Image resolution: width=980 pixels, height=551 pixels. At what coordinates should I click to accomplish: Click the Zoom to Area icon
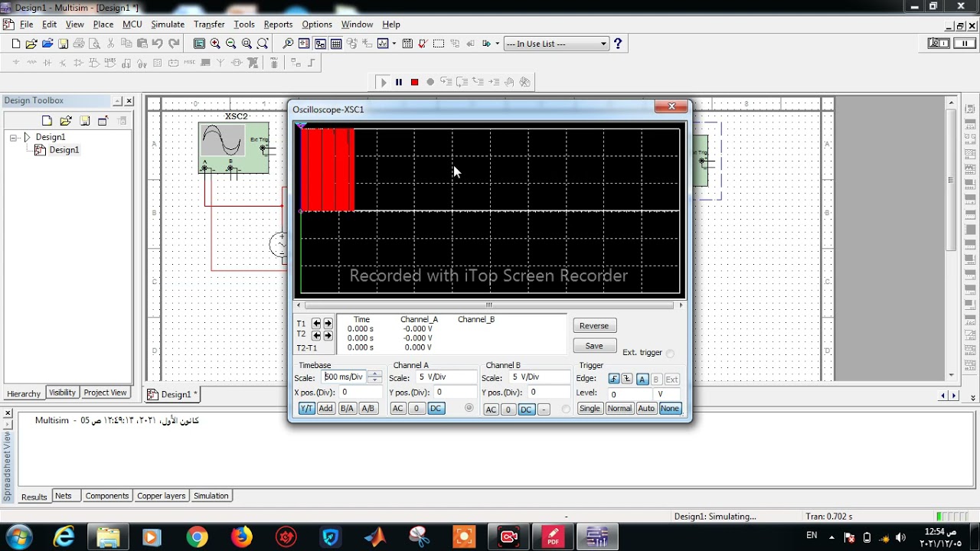point(247,44)
